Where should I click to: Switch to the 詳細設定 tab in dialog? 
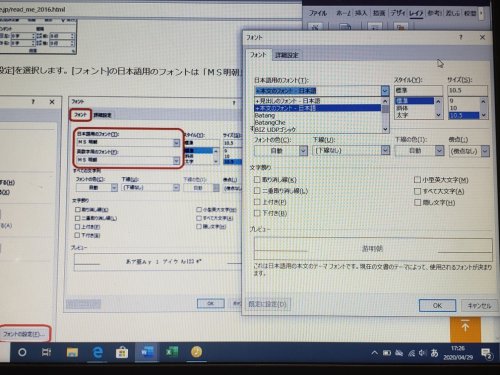pos(287,55)
